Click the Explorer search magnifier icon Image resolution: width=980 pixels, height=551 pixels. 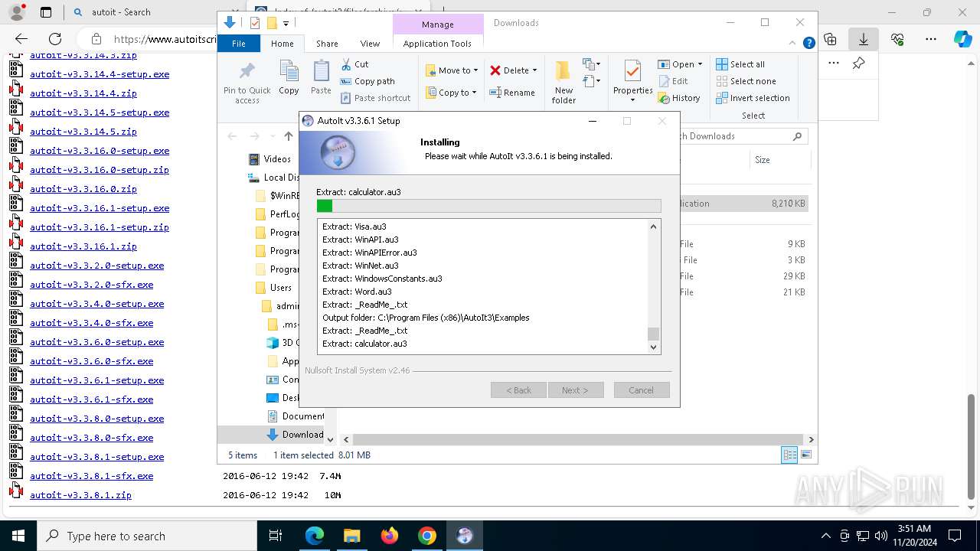(x=797, y=136)
